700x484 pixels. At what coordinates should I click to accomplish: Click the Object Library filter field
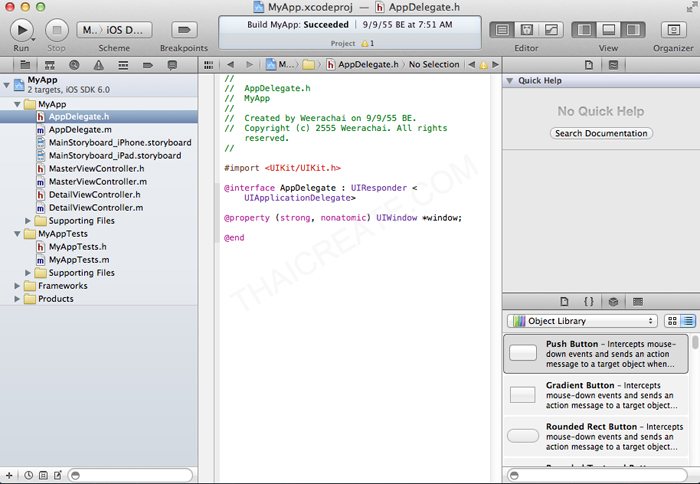click(597, 475)
